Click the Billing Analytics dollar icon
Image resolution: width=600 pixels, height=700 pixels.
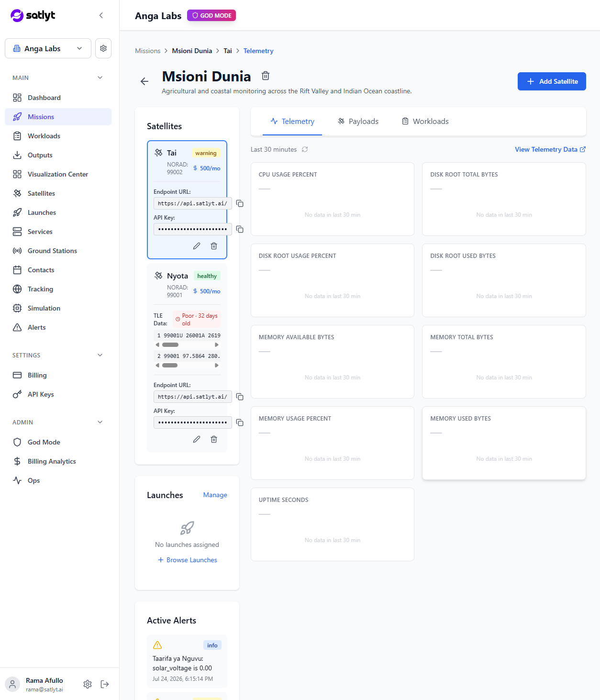coord(17,461)
